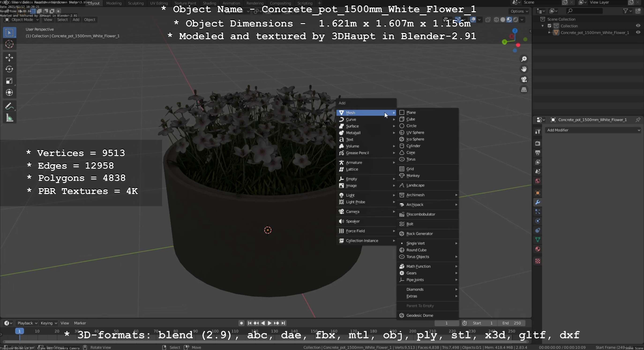Open the Light submenu in Add menu

(x=366, y=195)
